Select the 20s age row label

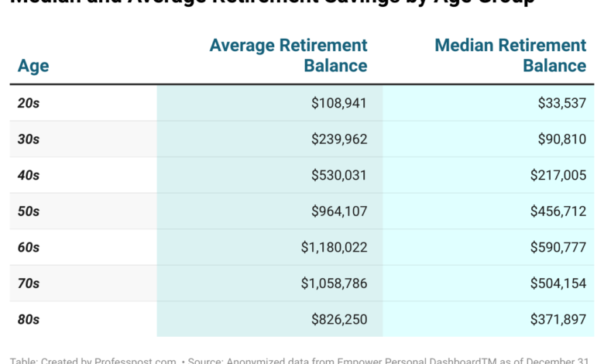pos(29,103)
